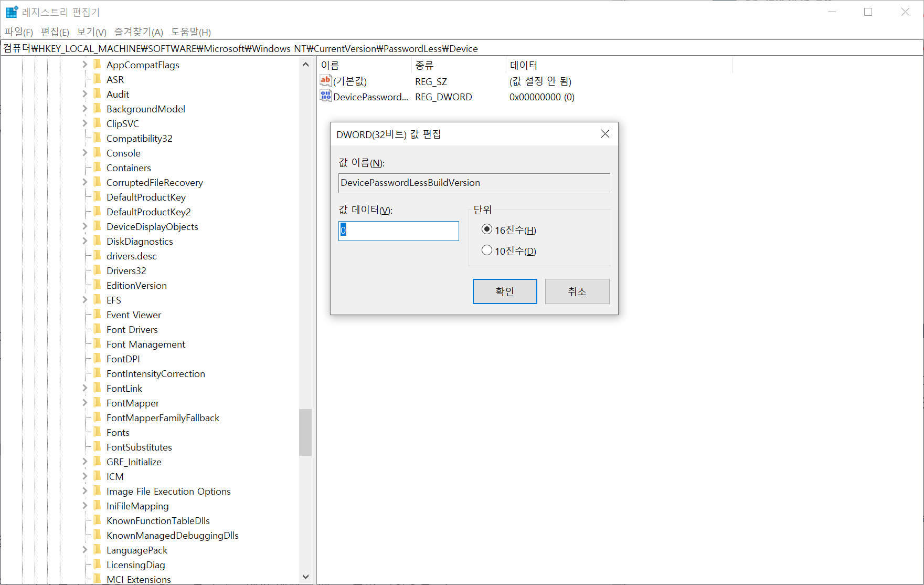Image resolution: width=924 pixels, height=585 pixels.
Task: Click the AppCompatFlags folder icon
Action: (97, 65)
